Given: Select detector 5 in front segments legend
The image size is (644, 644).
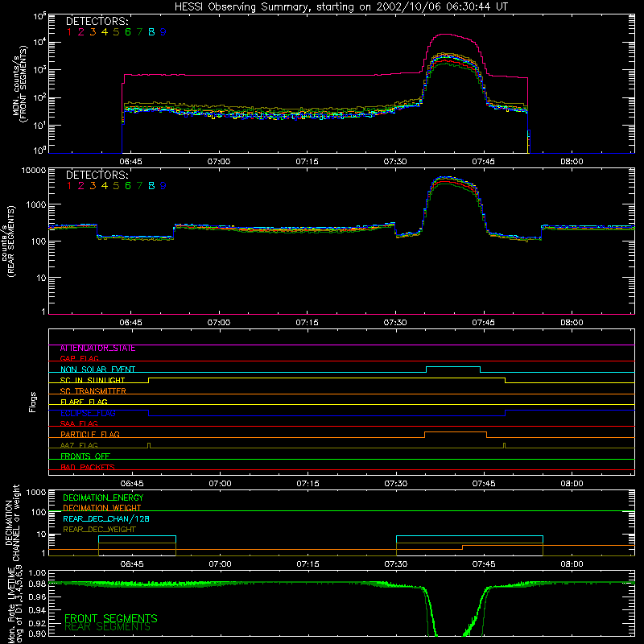Looking at the screenshot, I should click(x=116, y=32).
